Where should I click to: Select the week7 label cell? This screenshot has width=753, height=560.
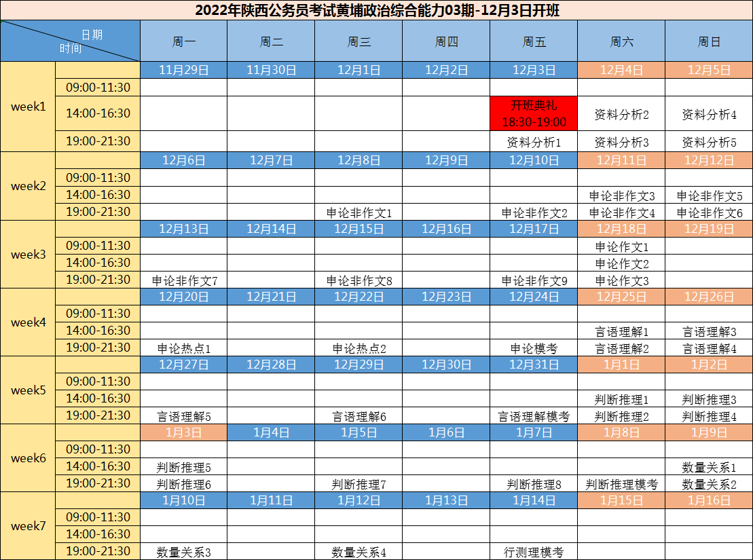(28, 526)
